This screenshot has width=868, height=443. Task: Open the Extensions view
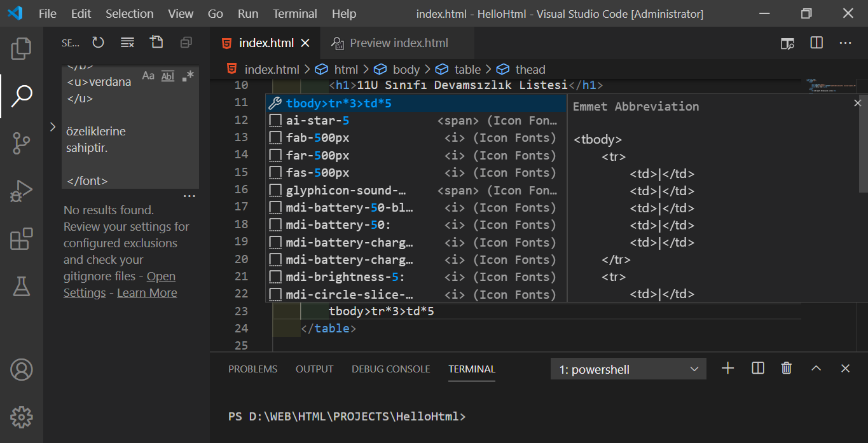22,239
